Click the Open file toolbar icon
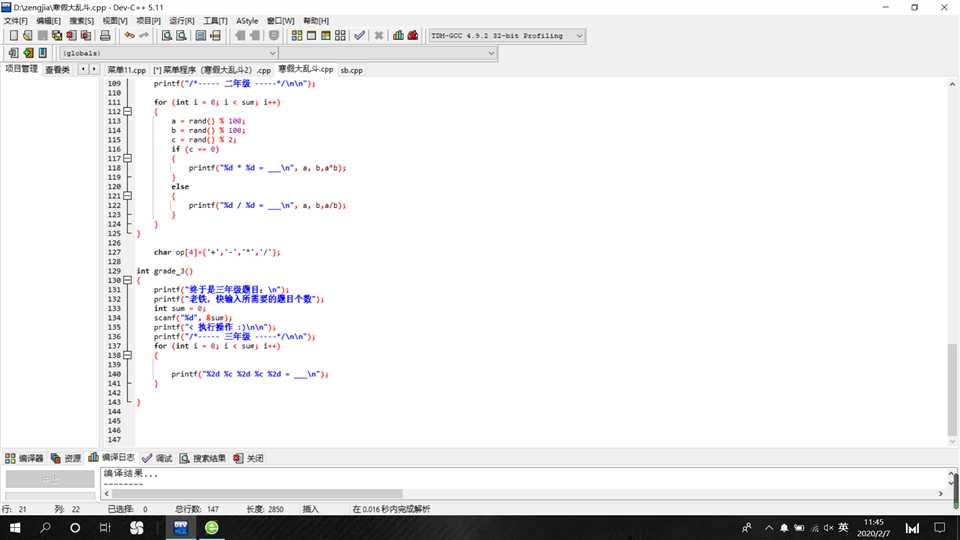 click(28, 36)
